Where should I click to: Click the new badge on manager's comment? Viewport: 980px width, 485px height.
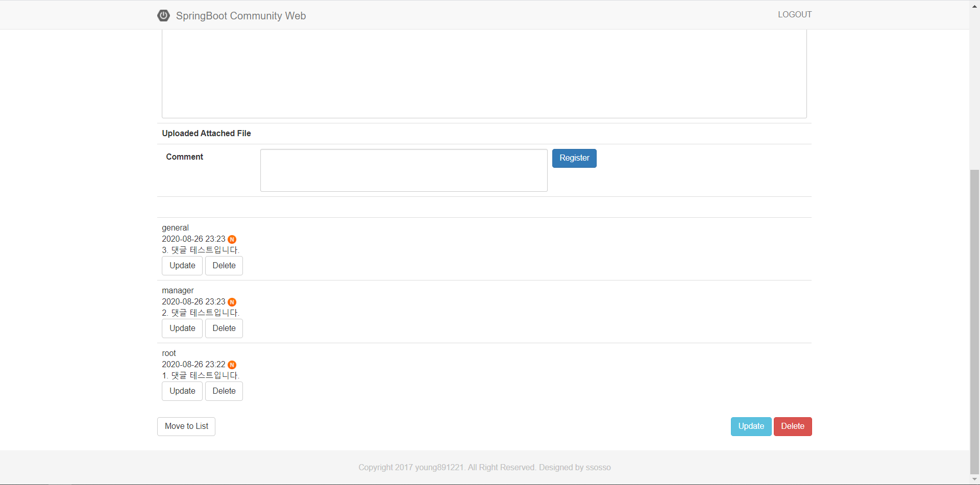[232, 302]
